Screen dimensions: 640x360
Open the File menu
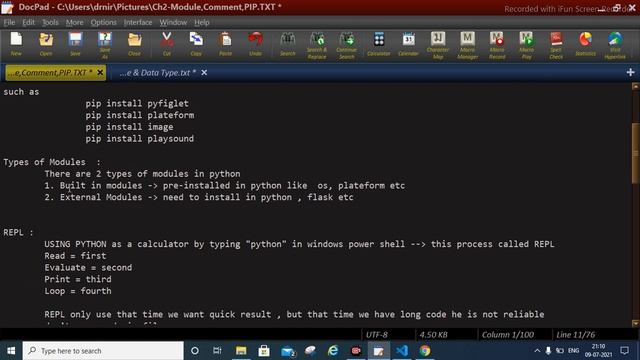tap(9, 22)
